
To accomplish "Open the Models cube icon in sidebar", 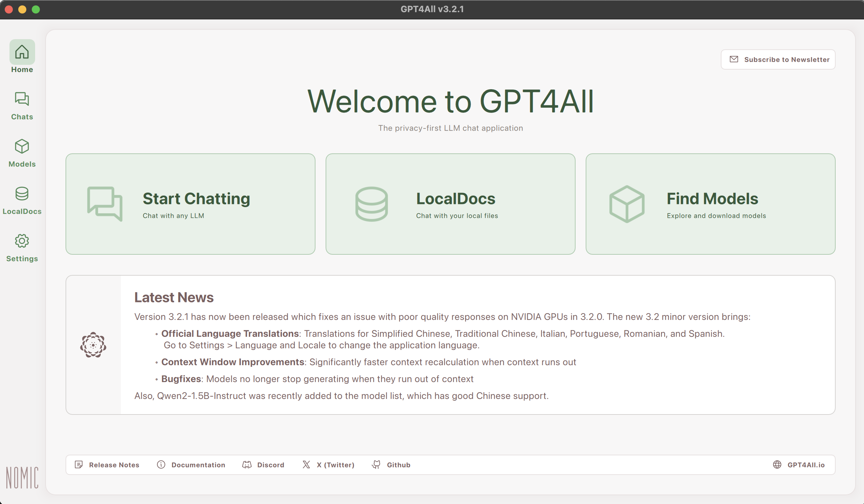I will 22,147.
